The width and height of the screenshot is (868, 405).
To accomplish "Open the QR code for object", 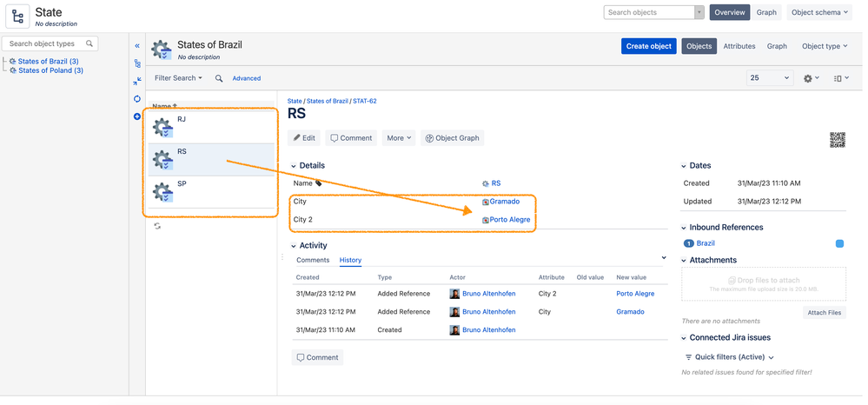I will click(x=837, y=140).
